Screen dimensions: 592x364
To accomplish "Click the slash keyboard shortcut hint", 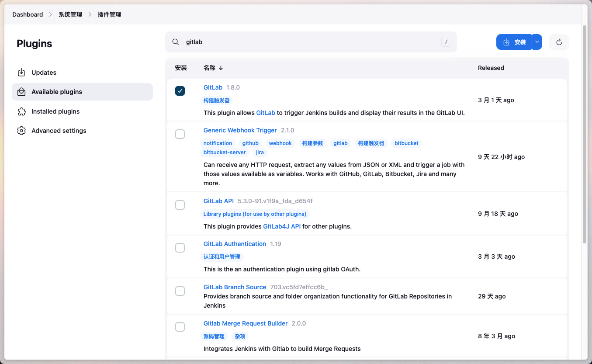I will (446, 42).
